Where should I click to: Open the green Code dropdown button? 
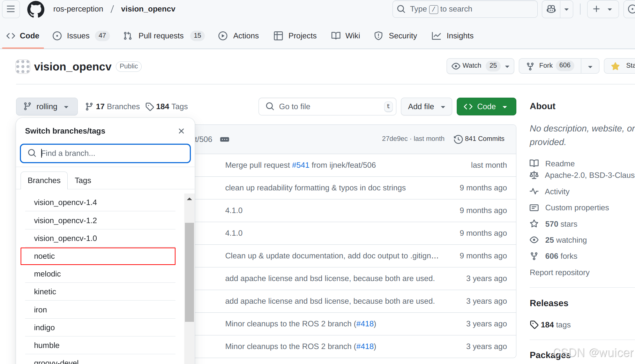click(486, 106)
